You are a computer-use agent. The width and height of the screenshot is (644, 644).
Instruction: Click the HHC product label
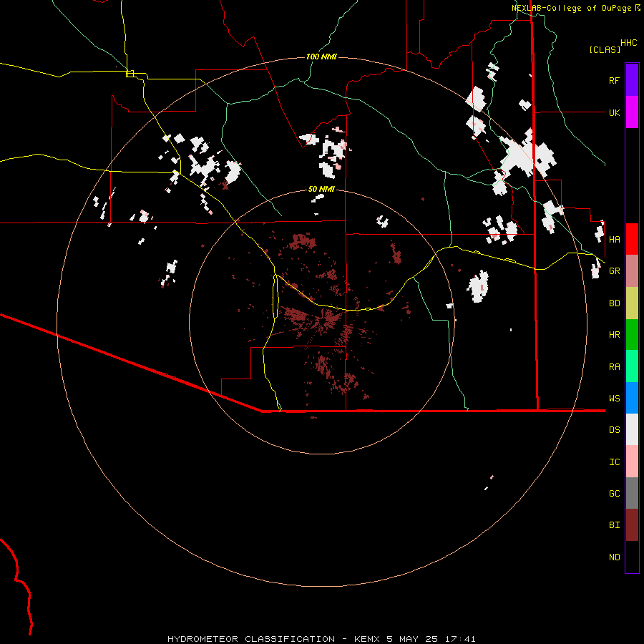pos(628,43)
